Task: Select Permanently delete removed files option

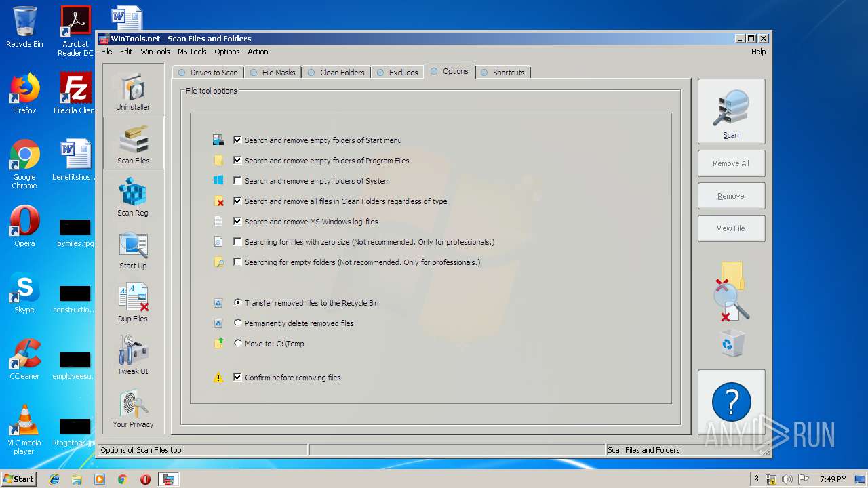Action: [x=237, y=323]
